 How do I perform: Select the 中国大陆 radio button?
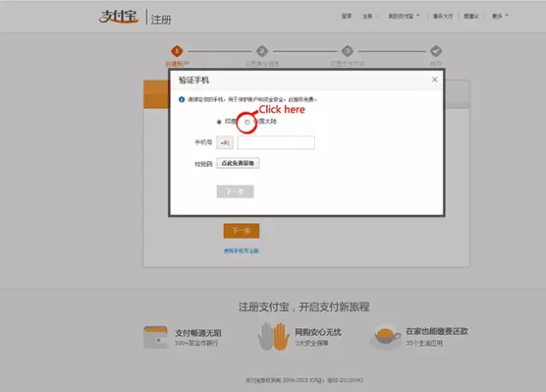(247, 122)
